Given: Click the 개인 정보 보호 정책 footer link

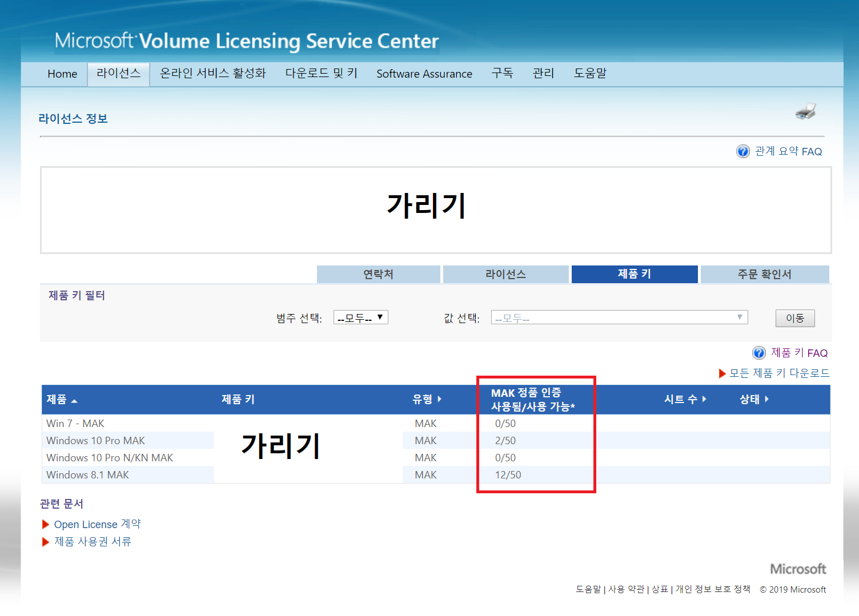Looking at the screenshot, I should coord(713,589).
